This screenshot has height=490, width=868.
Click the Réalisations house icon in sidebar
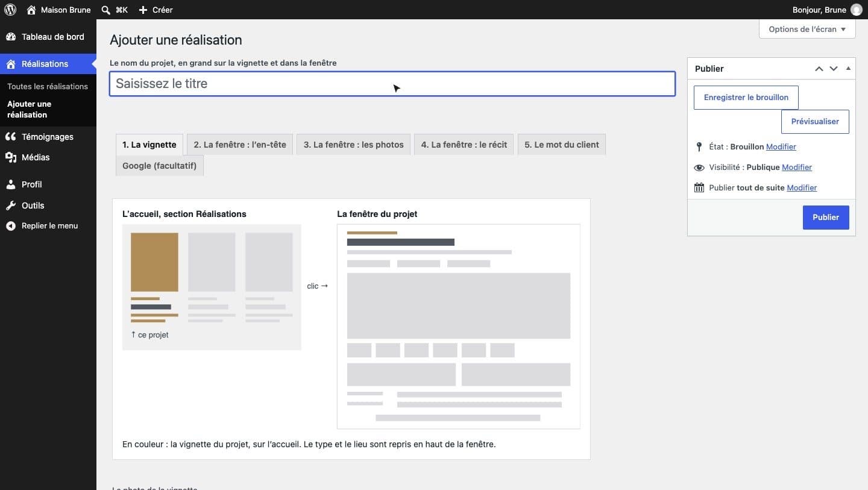click(x=11, y=64)
